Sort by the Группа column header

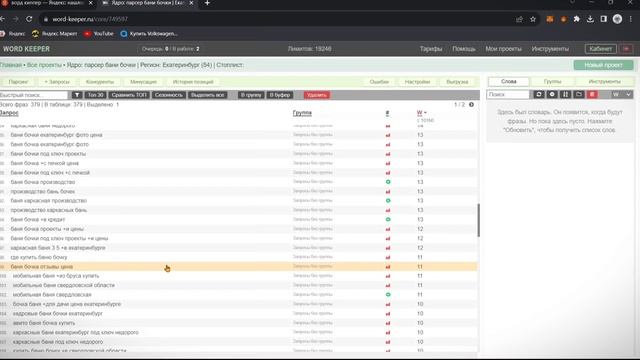point(302,113)
